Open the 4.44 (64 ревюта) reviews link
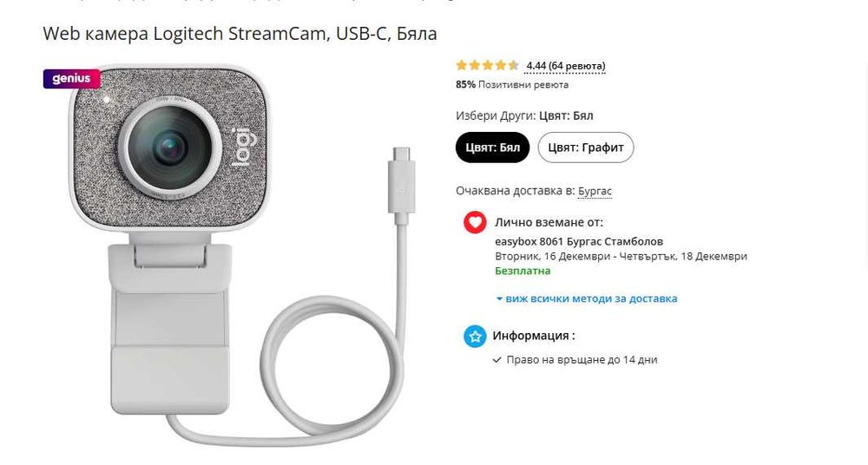 click(566, 66)
